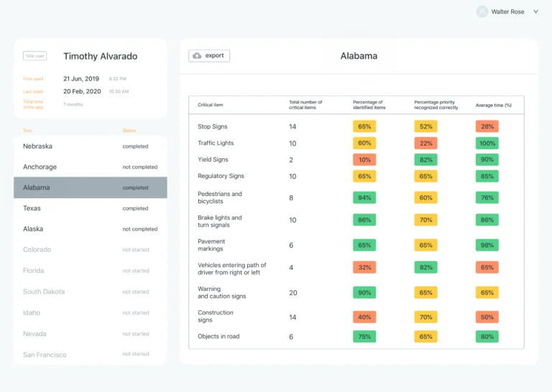Click the cloud icon on export button
552x392 pixels.
point(197,56)
